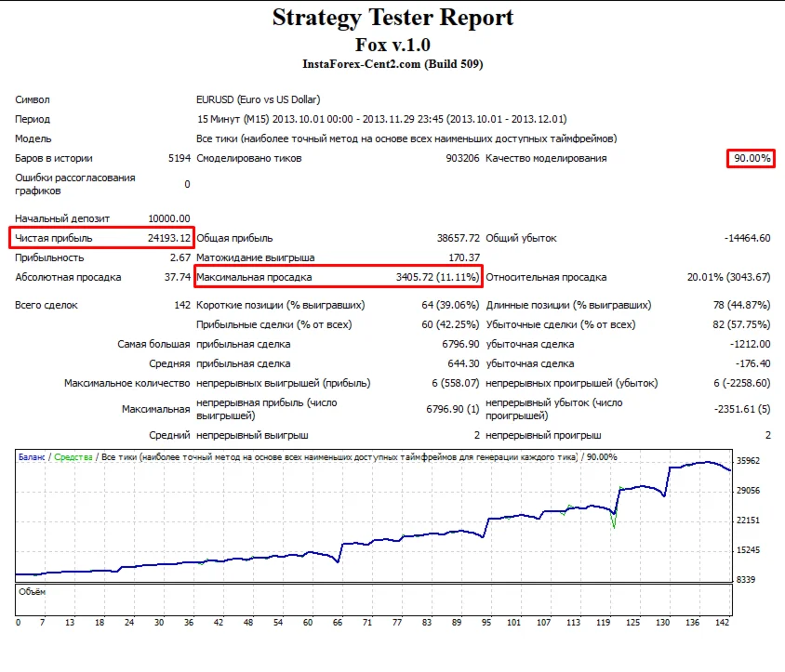Click the maximal consecutive profit 6796.90 (1) value
Viewport: 785px width, 672px height.
453,409
